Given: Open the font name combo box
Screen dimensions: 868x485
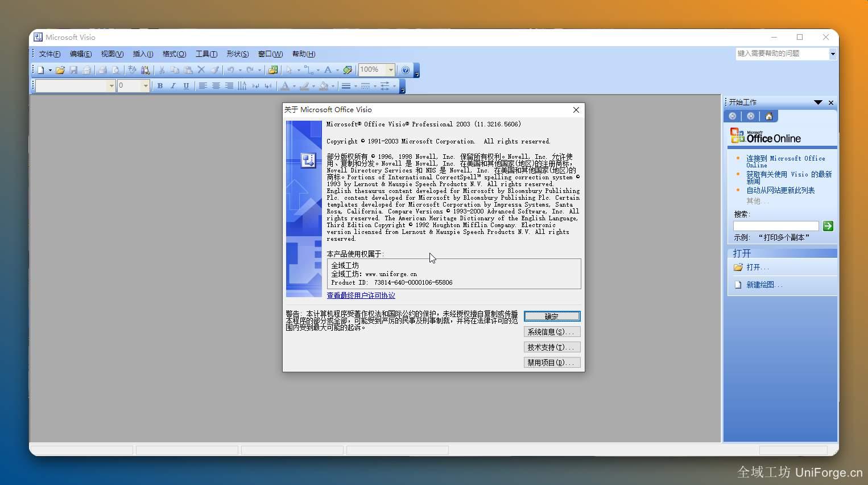Looking at the screenshot, I should [111, 86].
